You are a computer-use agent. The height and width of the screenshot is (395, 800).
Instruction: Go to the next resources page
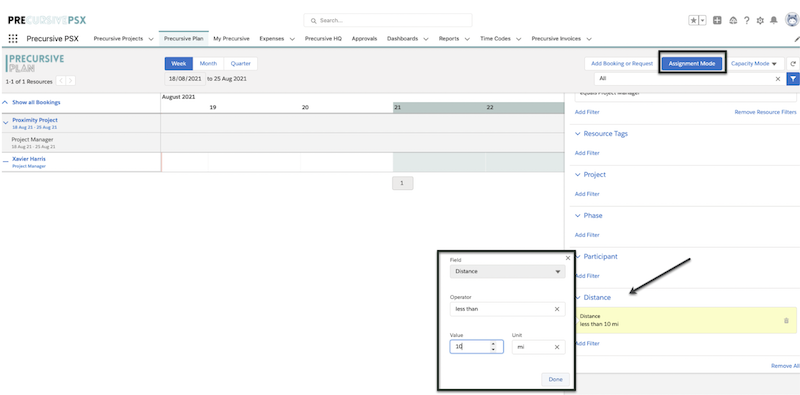(70, 81)
